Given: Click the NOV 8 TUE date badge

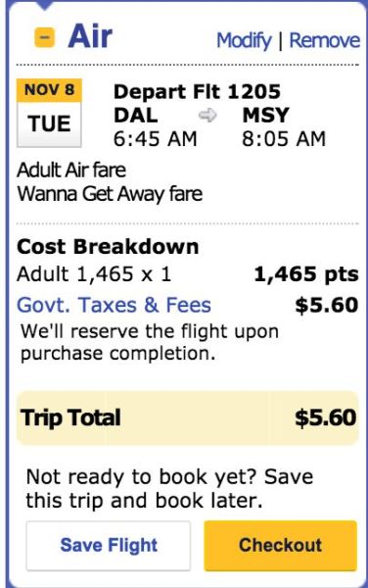Looking at the screenshot, I should (49, 113).
